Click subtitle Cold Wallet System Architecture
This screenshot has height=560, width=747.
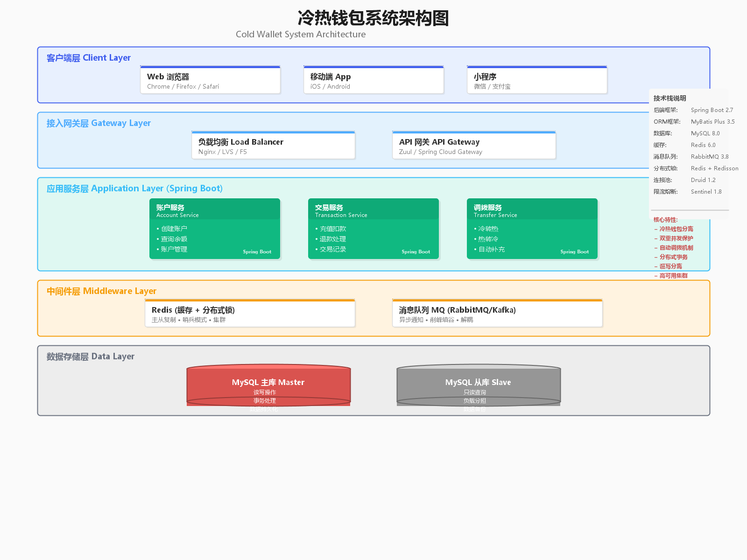[x=301, y=34]
